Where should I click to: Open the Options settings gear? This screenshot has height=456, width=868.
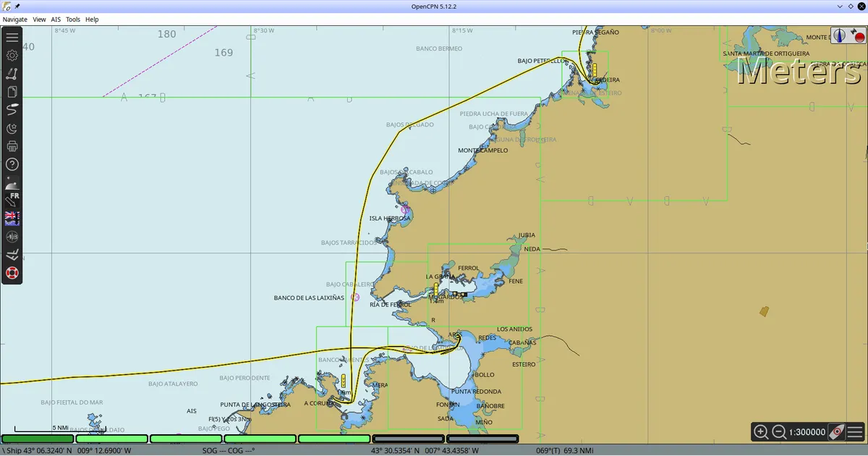coord(12,55)
